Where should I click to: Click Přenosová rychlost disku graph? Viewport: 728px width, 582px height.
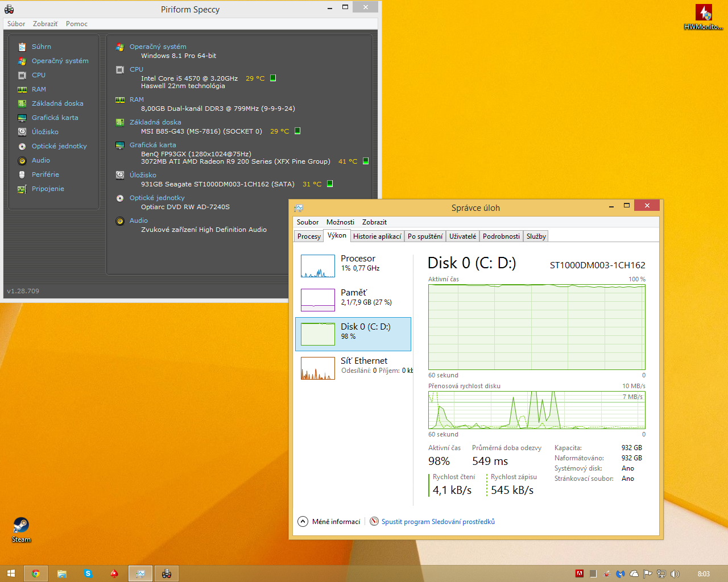click(x=537, y=410)
